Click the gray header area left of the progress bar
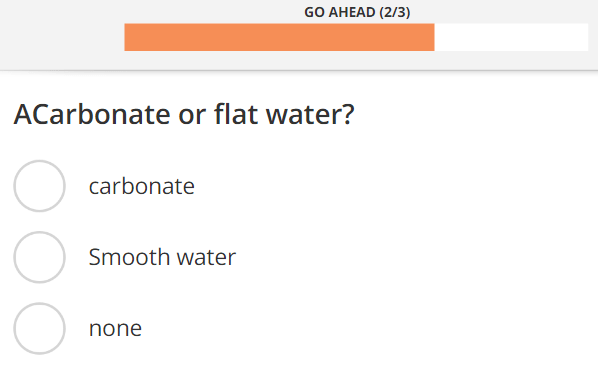 pos(62,35)
